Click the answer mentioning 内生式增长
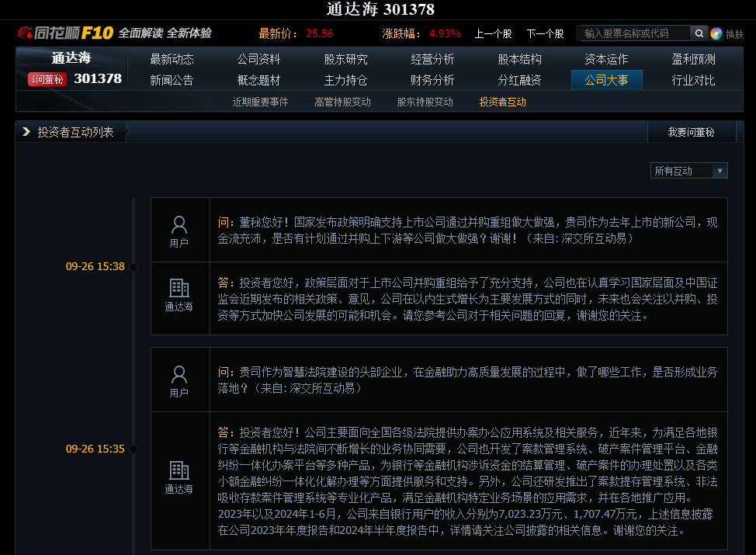The width and height of the screenshot is (756, 555). 468,299
